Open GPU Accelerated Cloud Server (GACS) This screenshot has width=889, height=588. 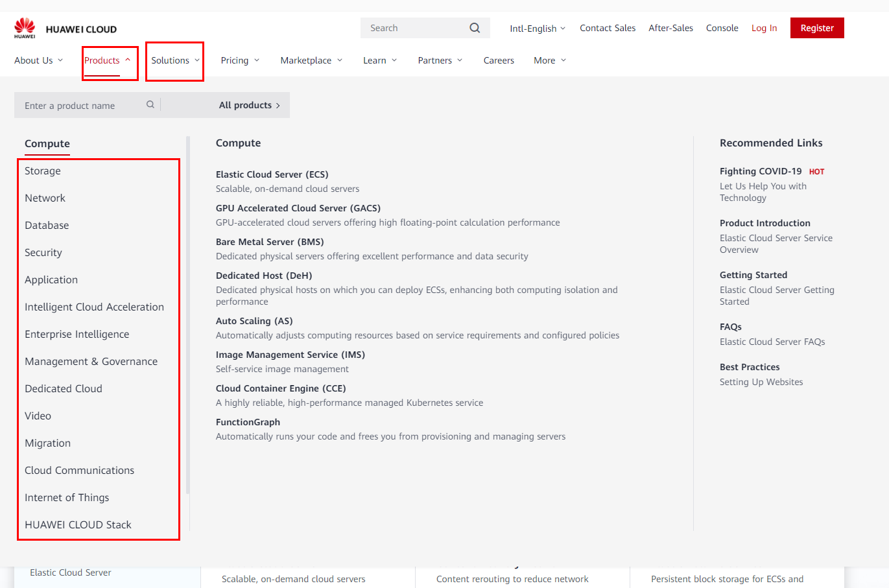pyautogui.click(x=298, y=208)
